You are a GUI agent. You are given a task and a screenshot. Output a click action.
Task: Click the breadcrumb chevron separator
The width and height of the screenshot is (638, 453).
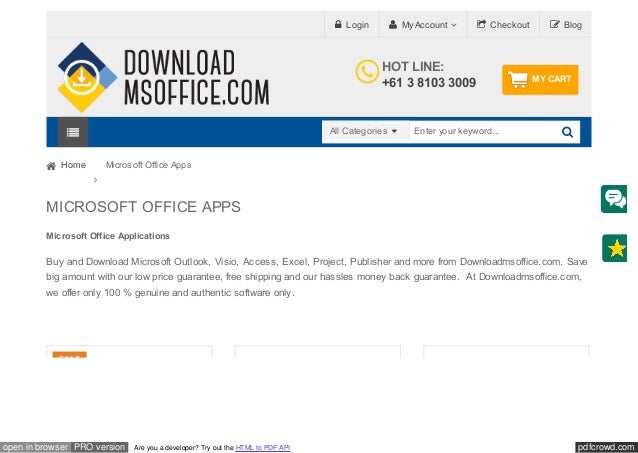point(95,180)
